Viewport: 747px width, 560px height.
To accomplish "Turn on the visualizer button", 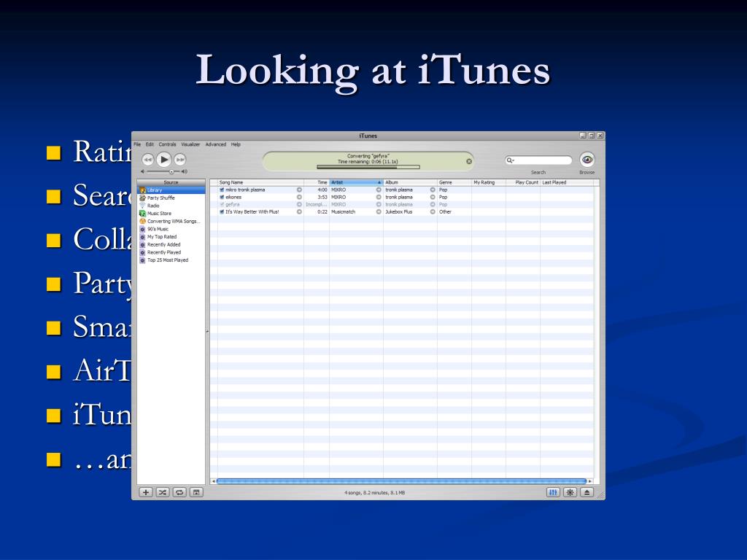I will (x=570, y=492).
